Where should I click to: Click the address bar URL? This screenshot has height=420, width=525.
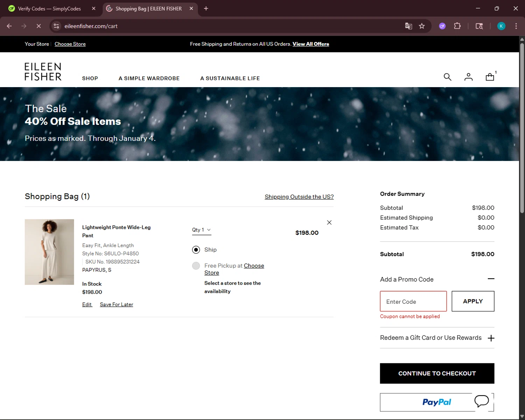91,26
